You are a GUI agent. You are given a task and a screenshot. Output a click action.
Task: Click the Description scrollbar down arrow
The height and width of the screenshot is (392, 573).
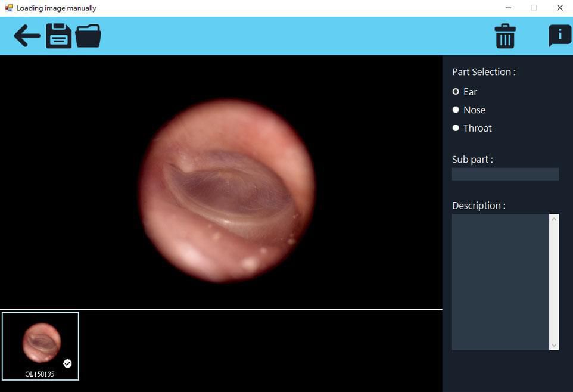click(554, 345)
